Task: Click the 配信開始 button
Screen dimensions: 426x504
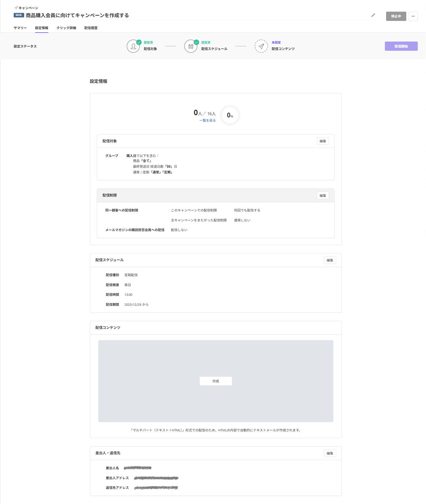Action: [x=401, y=46]
